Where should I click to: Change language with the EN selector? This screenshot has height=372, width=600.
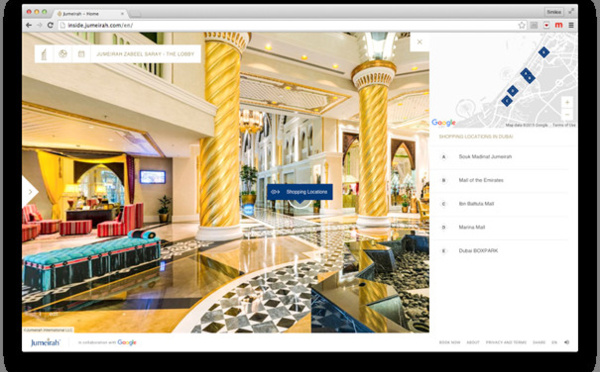554,343
